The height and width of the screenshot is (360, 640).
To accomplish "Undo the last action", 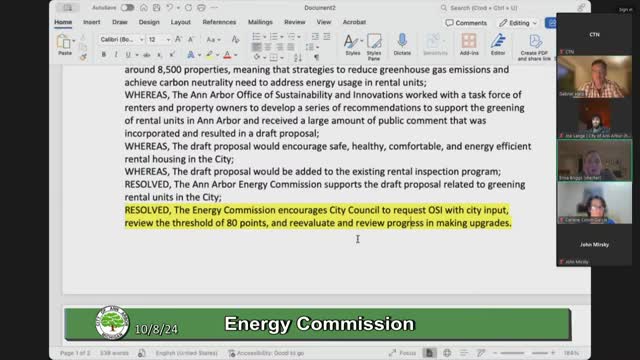I will pos(169,8).
